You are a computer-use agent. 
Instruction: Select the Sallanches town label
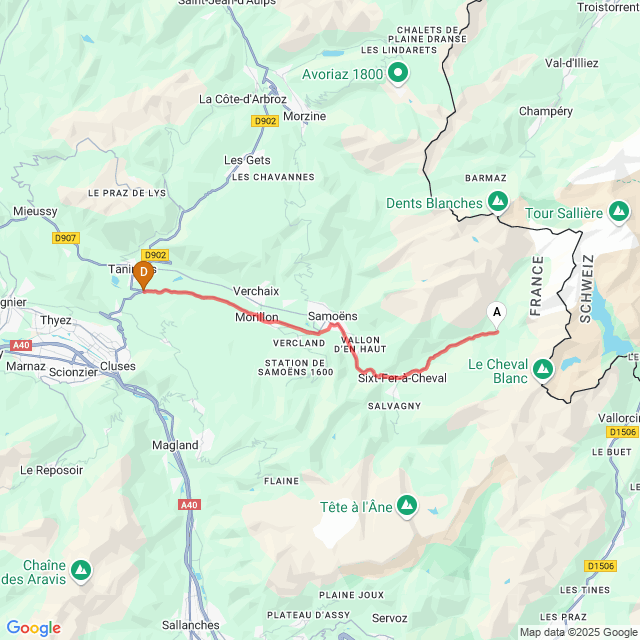[x=191, y=625]
